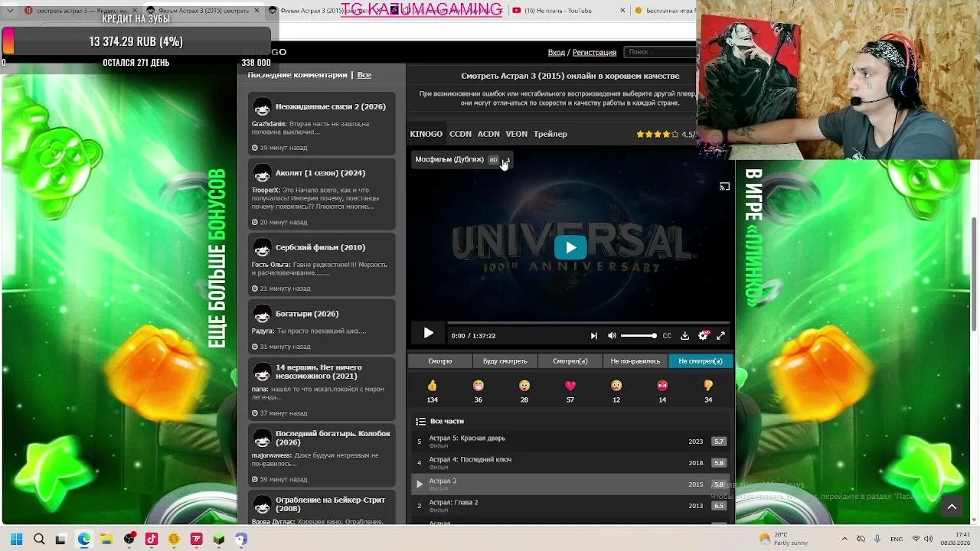This screenshot has height=551, width=980.
Task: Click the small play button in the player control bar
Action: click(x=428, y=334)
